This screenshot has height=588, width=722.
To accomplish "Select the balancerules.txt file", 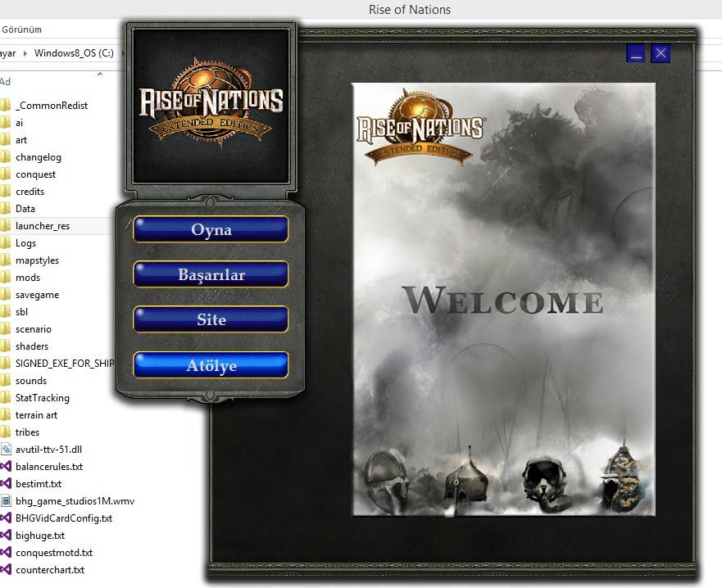I will [x=49, y=467].
